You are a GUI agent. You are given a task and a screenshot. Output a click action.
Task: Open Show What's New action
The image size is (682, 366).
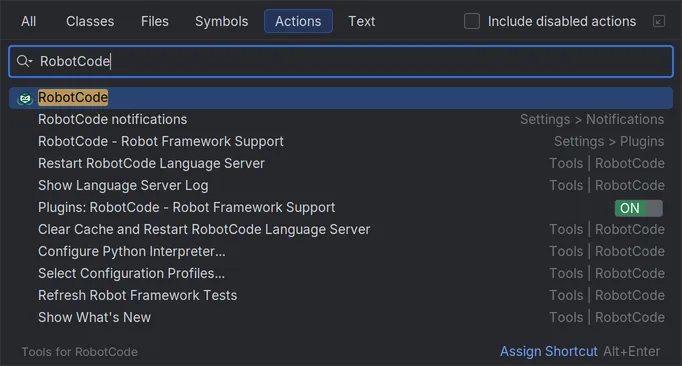tap(341, 318)
